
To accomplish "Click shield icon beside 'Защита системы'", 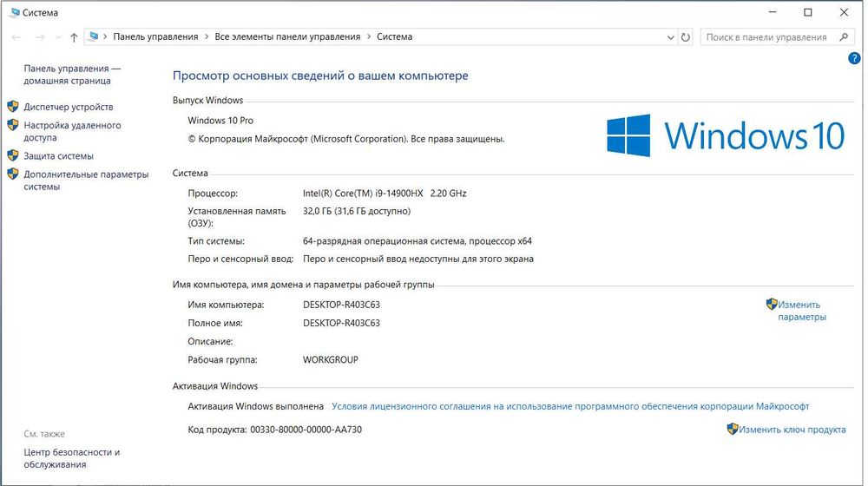I will point(13,155).
